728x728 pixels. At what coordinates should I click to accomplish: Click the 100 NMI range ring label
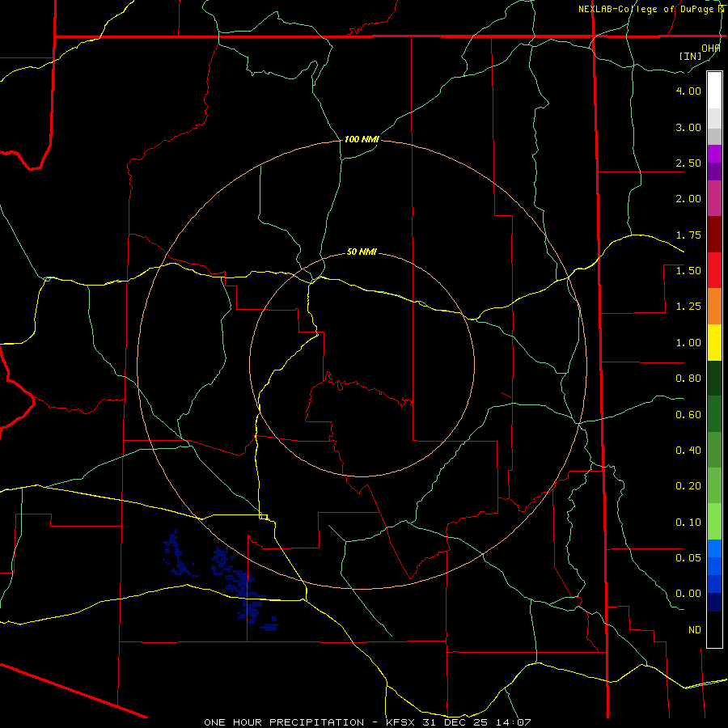point(362,139)
